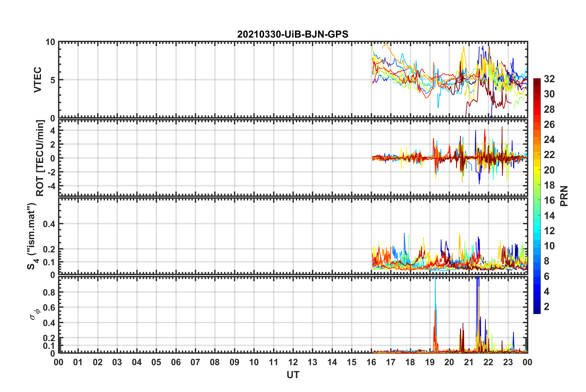This screenshot has height=392, width=586.
Task: Click colorbar tick value 14
Action: coord(549,215)
